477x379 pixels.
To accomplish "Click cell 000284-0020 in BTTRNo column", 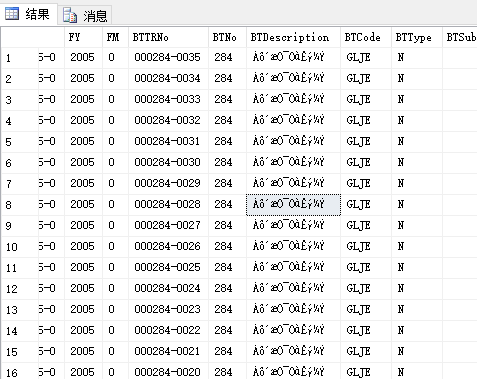I will [168, 372].
